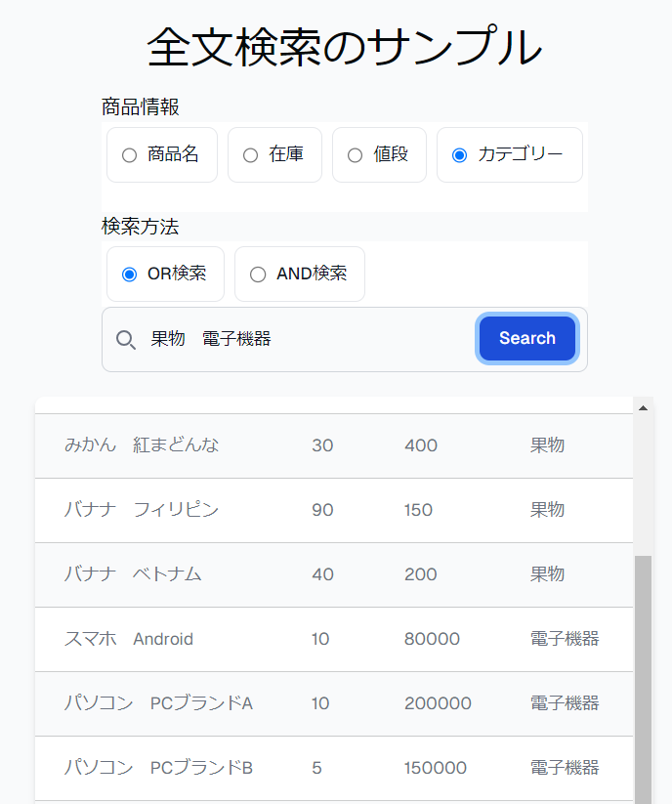The image size is (672, 804).
Task: Click the バナナ ベトナム product name
Action: [x=133, y=574]
